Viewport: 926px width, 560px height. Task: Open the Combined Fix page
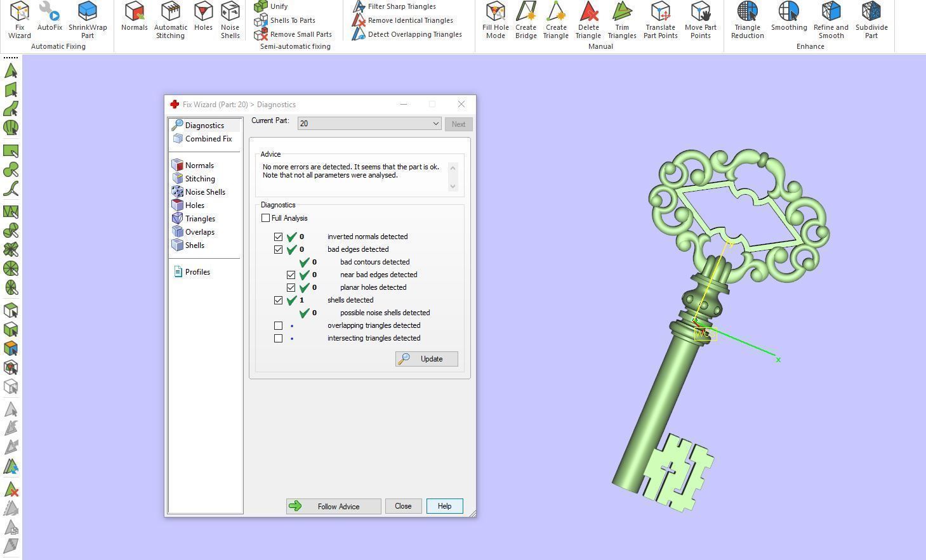[x=208, y=139]
